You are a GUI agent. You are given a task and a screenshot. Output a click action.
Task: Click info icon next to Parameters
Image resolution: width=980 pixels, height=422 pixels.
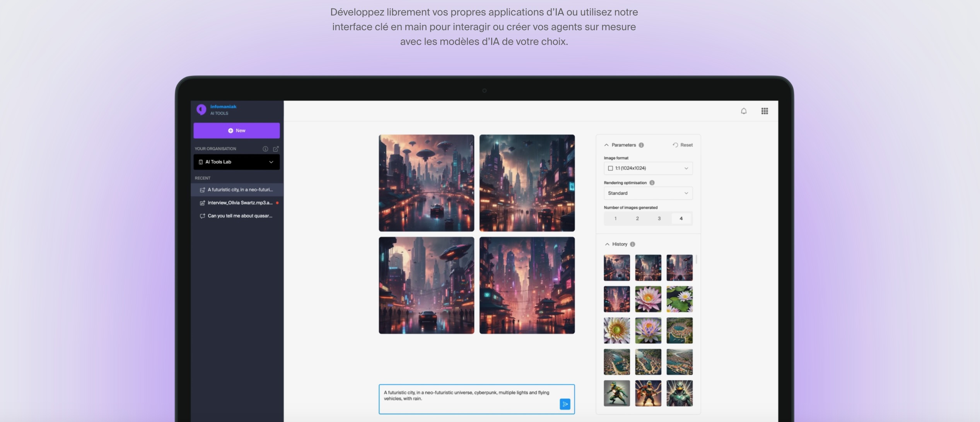[x=641, y=145]
